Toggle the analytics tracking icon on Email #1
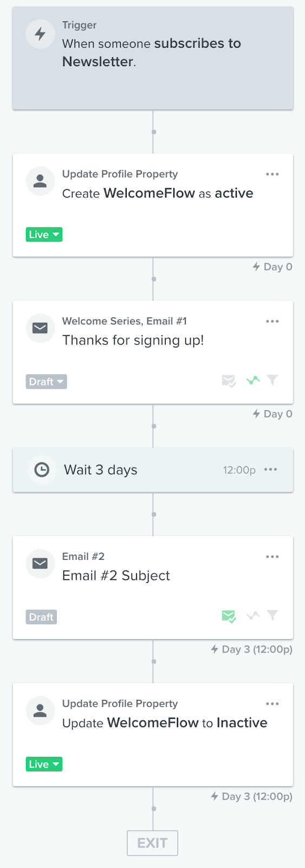Image resolution: width=305 pixels, height=868 pixels. (x=253, y=380)
